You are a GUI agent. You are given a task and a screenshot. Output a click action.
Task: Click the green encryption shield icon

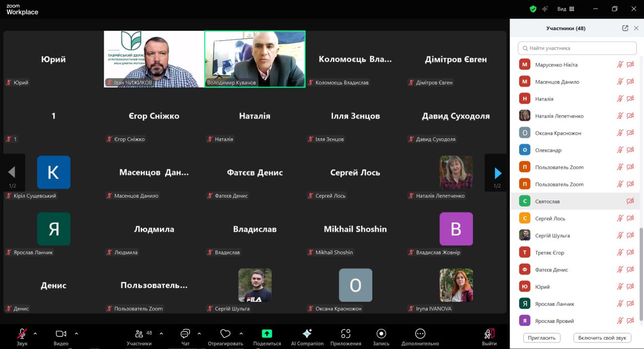point(533,9)
